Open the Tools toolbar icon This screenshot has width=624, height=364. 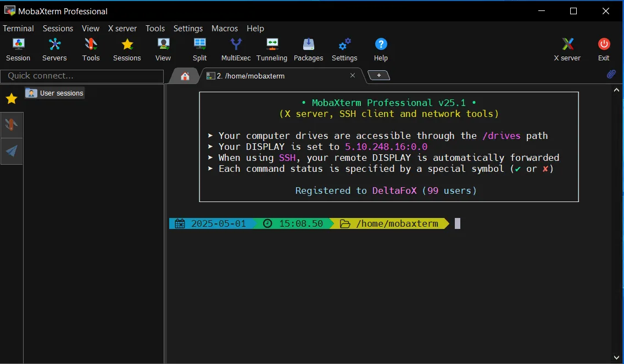coord(91,49)
